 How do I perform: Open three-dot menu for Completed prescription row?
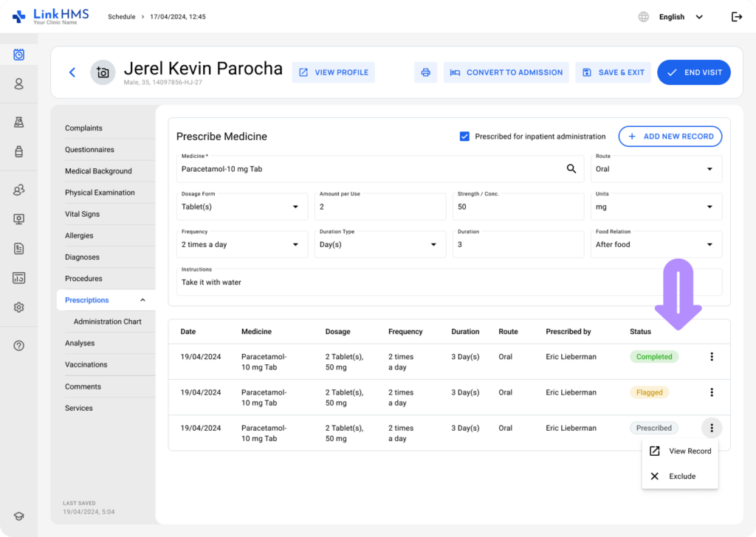click(x=711, y=357)
